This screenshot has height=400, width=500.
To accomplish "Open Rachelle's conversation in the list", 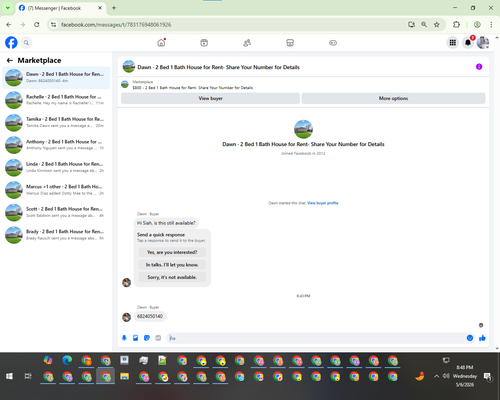I will pos(56,100).
